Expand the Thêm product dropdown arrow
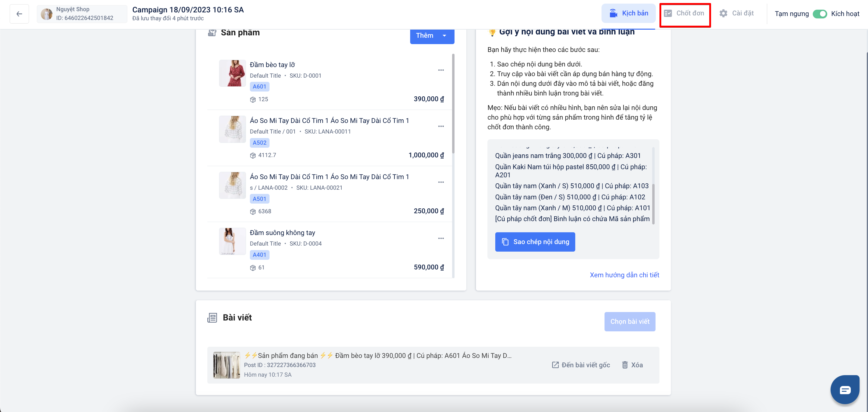The image size is (868, 412). pyautogui.click(x=444, y=36)
